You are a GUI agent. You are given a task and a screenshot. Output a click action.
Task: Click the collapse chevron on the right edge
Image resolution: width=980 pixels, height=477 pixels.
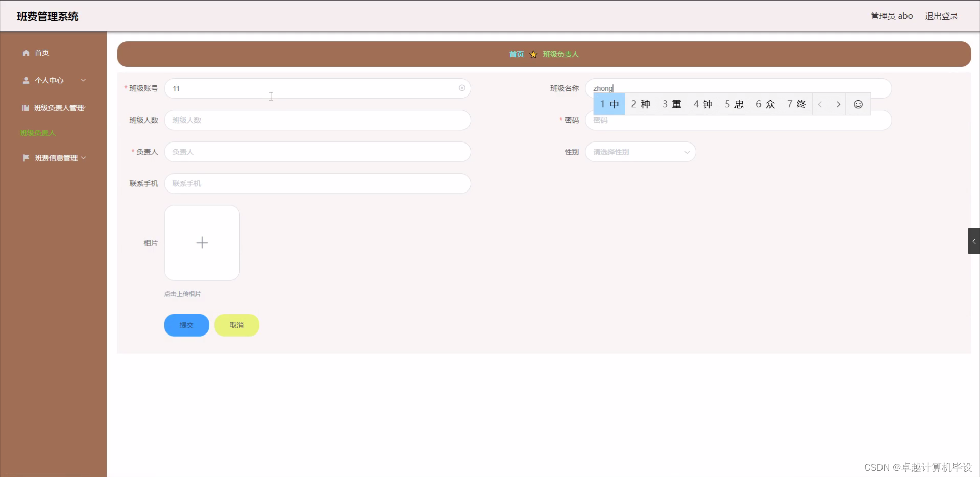pyautogui.click(x=973, y=241)
